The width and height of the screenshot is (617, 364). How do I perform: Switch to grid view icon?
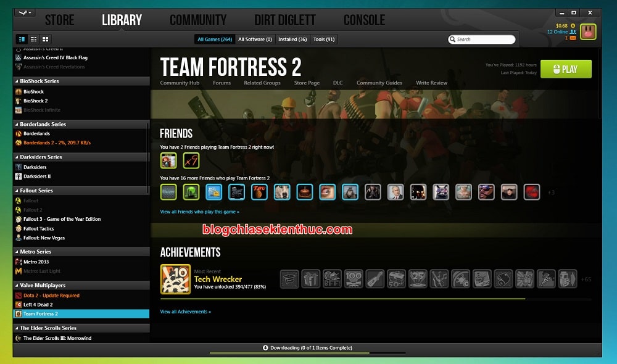point(46,39)
